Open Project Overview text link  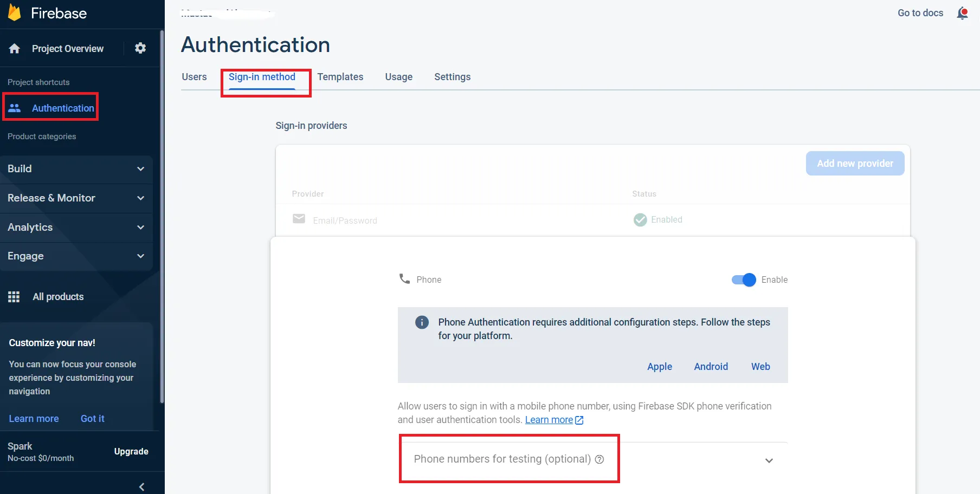click(x=68, y=49)
